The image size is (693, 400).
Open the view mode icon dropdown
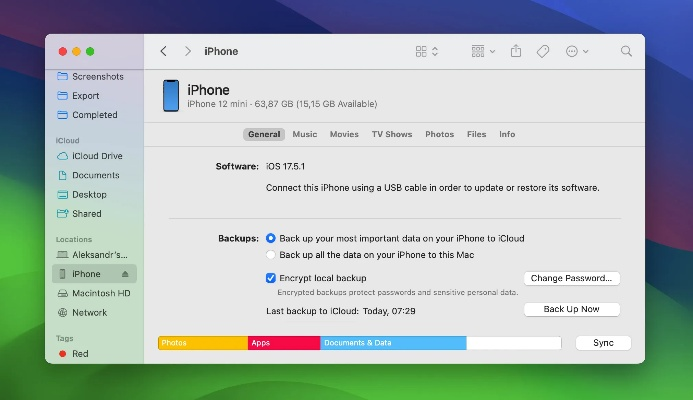coord(426,51)
